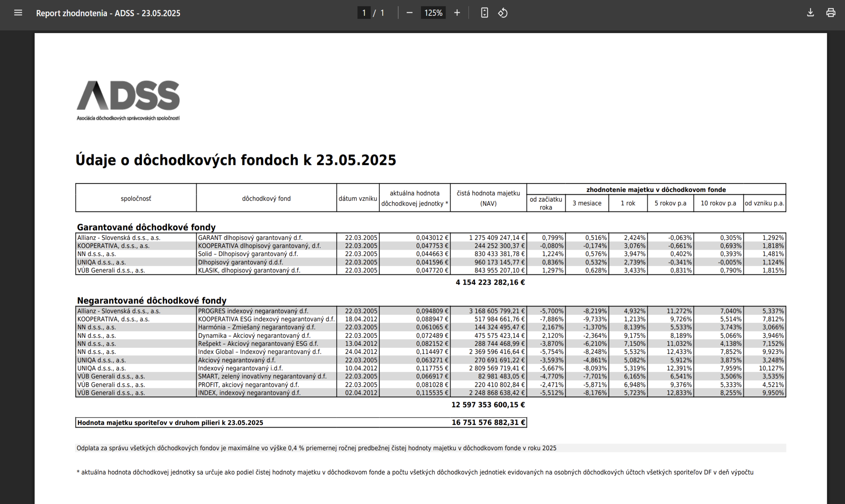Screen dimensions: 845x504
Task: Select the document title in the toolbar
Action: 108,13
